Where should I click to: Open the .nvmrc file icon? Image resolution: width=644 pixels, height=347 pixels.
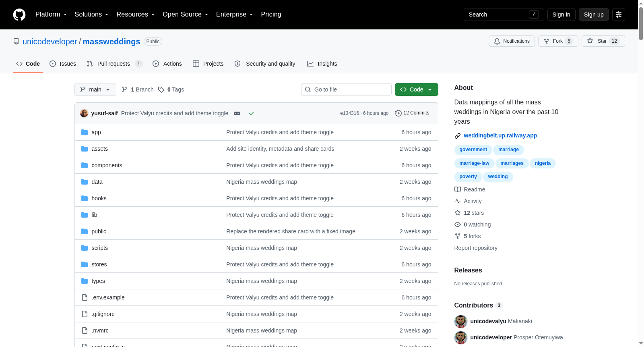tap(85, 330)
